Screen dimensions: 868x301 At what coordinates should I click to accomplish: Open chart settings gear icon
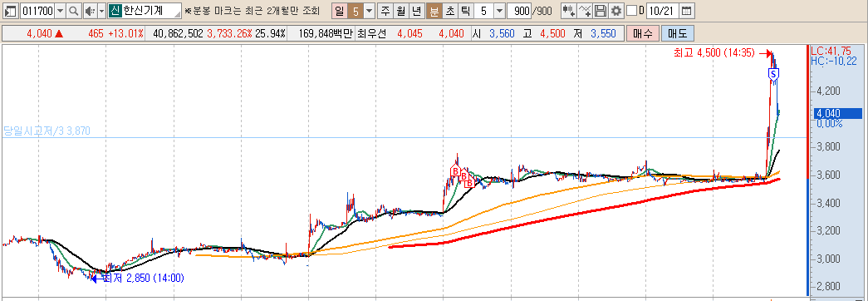[616, 11]
